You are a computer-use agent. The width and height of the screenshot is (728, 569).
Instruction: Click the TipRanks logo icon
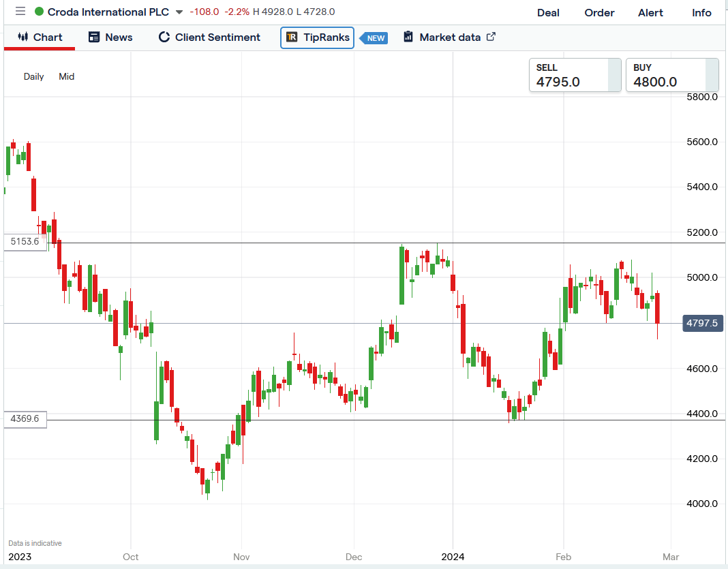[x=292, y=37]
